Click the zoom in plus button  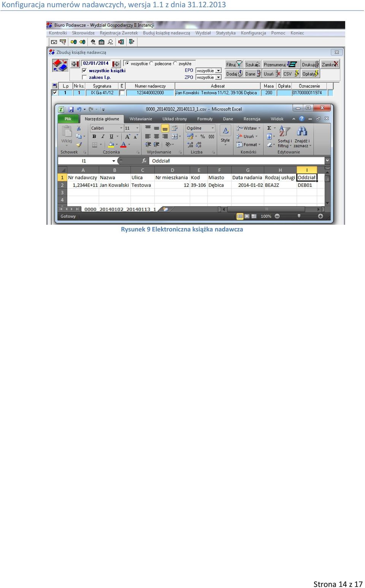321,217
